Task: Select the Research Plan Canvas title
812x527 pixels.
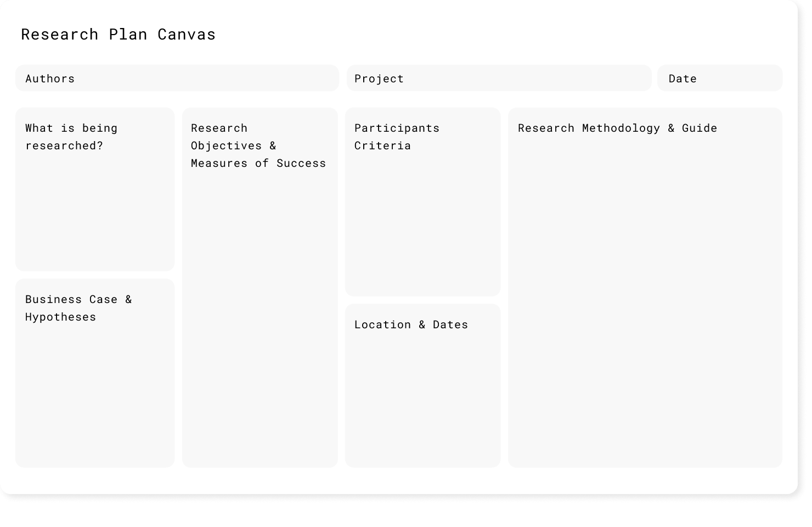Action: point(119,34)
